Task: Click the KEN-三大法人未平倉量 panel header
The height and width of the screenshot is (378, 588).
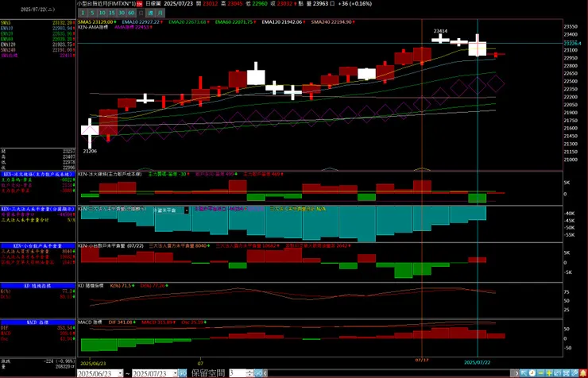Action: pyautogui.click(x=37, y=209)
